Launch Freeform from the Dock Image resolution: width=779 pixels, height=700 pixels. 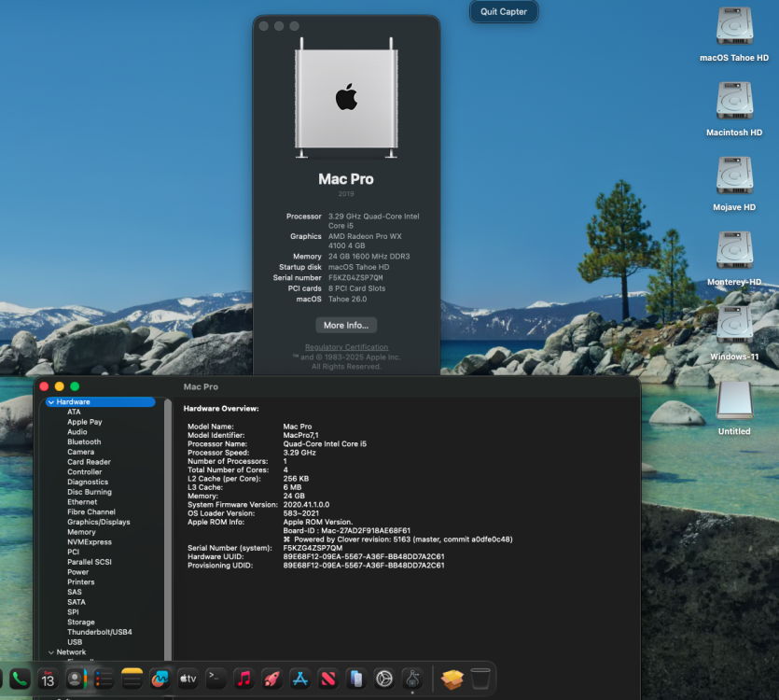[160, 679]
